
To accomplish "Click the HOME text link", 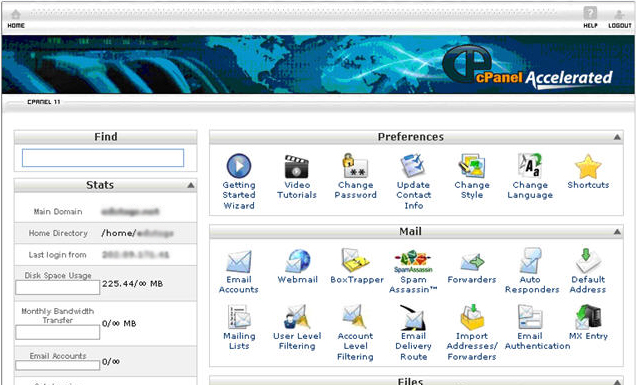I will pyautogui.click(x=16, y=26).
